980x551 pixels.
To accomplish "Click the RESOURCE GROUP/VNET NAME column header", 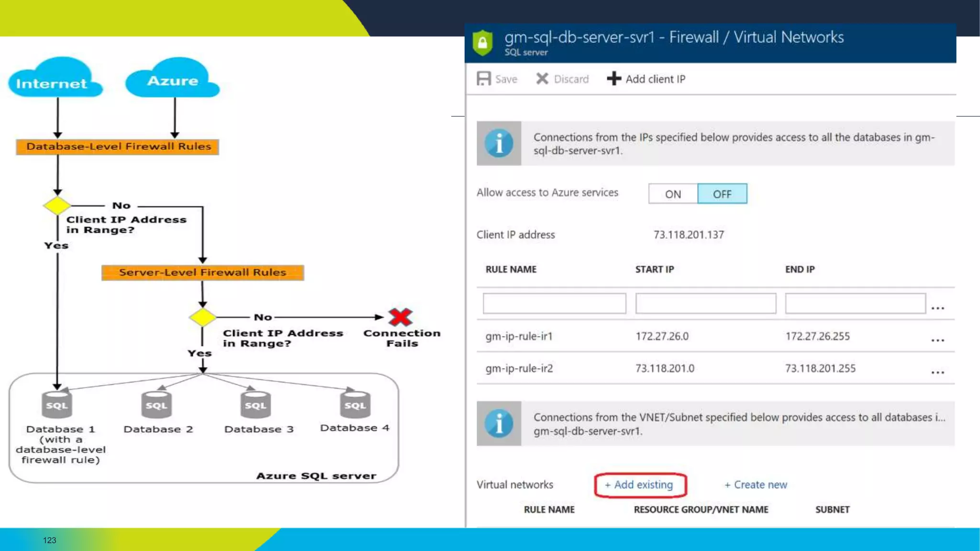I will [x=701, y=509].
